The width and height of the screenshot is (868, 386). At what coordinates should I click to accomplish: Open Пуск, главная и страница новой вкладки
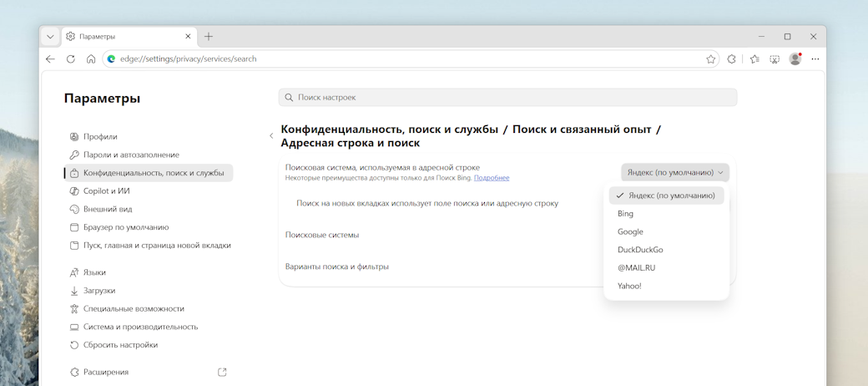point(149,246)
